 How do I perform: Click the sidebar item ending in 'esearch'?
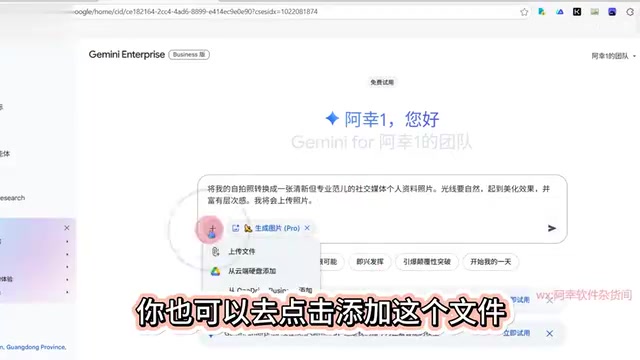click(x=13, y=198)
